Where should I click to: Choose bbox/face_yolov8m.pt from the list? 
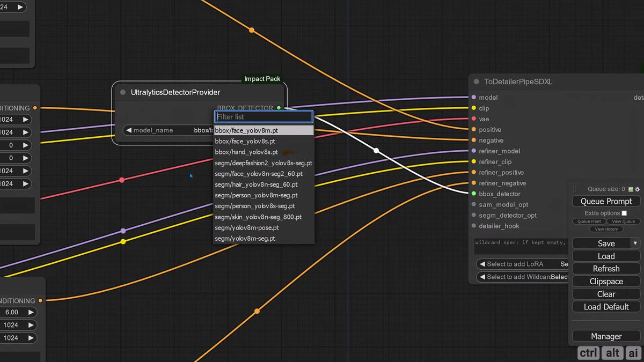point(264,130)
